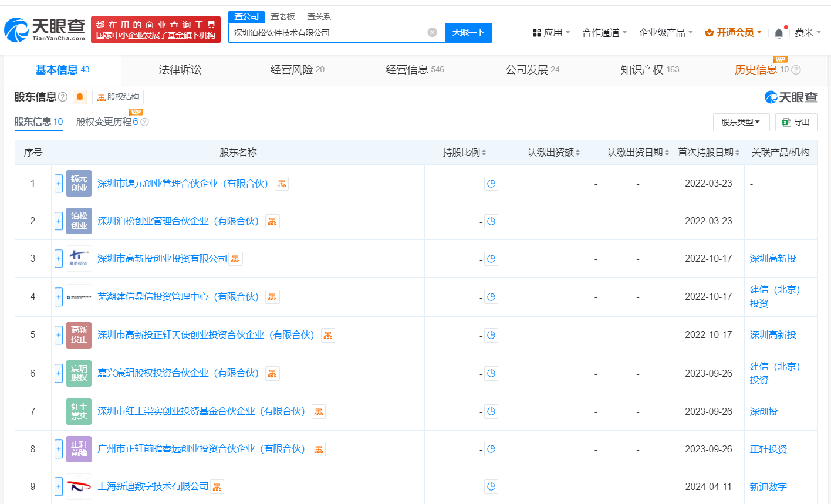Open the 应用 dropdown menu
Screen dimensions: 831x504
(x=551, y=33)
